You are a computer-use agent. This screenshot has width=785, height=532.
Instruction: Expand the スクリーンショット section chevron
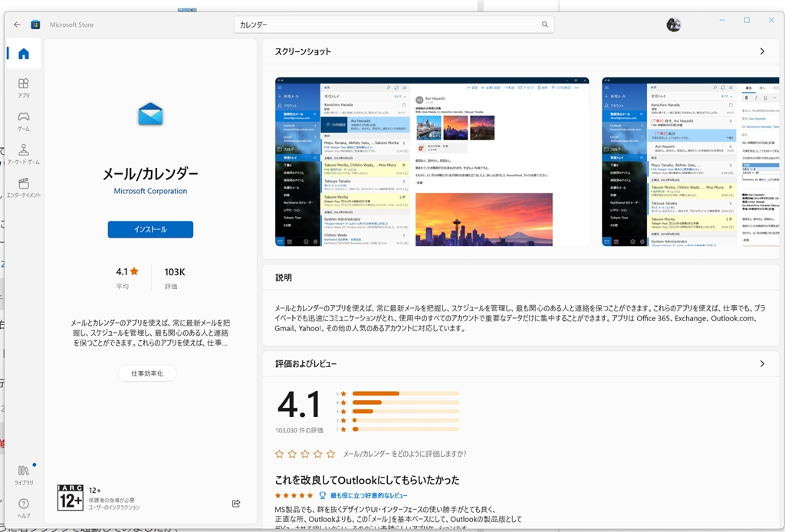762,51
